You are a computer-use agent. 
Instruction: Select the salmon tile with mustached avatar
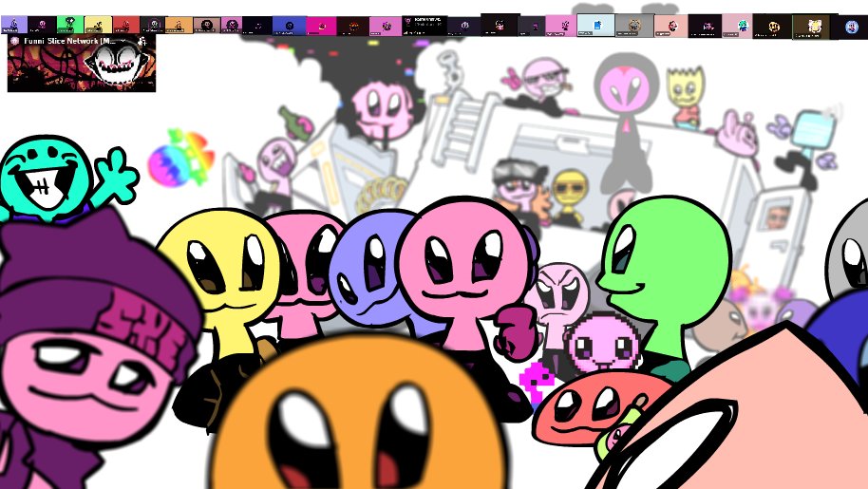click(x=670, y=26)
